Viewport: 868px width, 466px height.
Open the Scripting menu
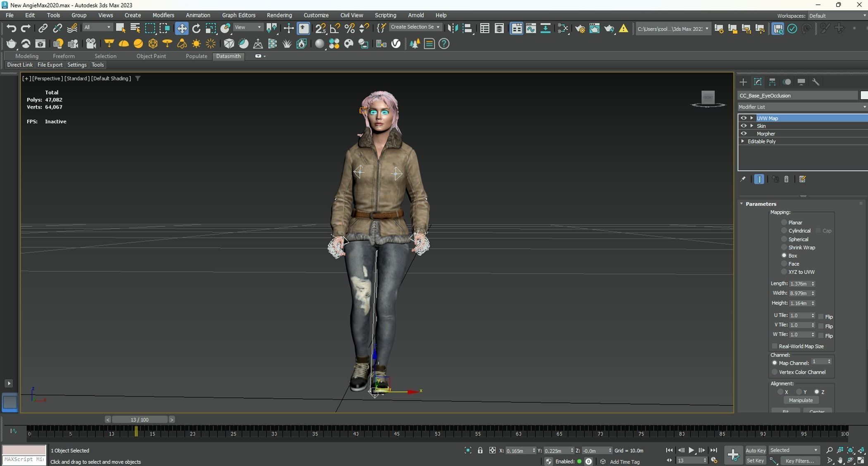click(x=385, y=15)
